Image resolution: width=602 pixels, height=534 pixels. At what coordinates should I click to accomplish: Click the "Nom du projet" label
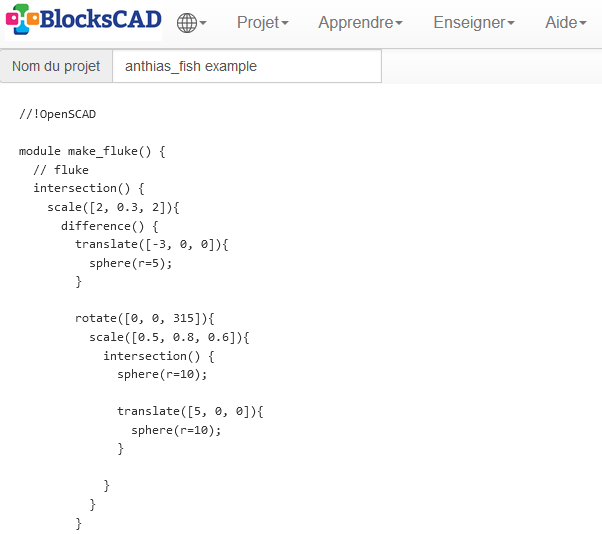click(56, 67)
